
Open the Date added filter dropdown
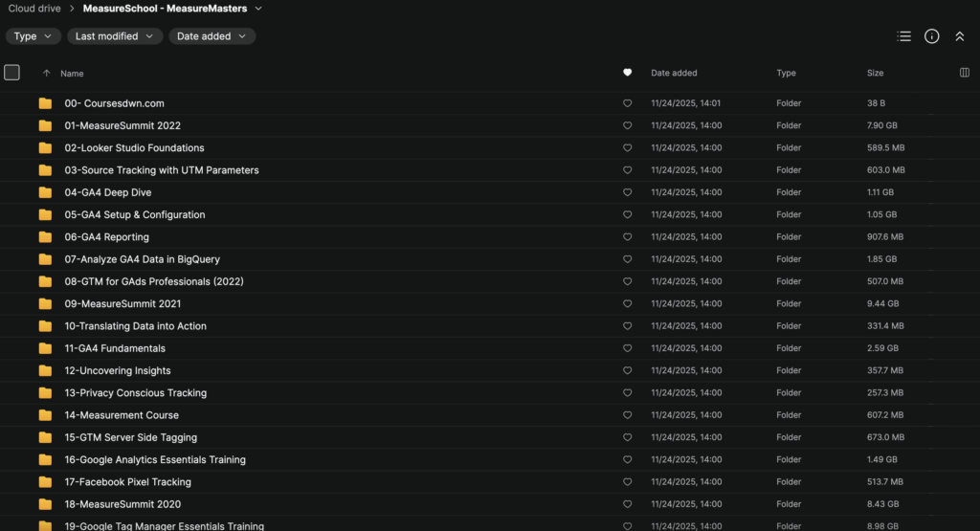click(x=212, y=36)
